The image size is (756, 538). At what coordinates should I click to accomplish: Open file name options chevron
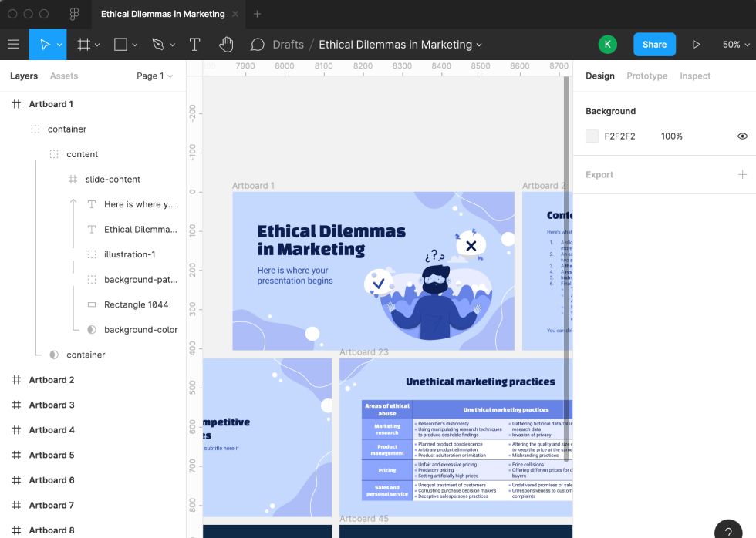click(x=479, y=45)
